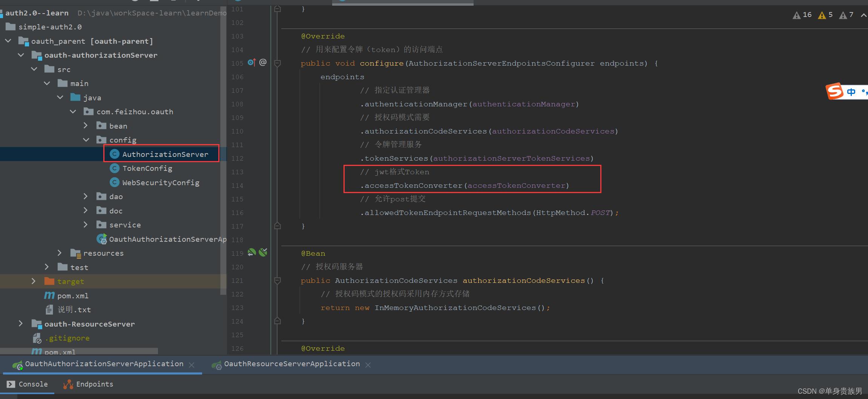
Task: Click the Console tab icon
Action: pyautogui.click(x=11, y=384)
